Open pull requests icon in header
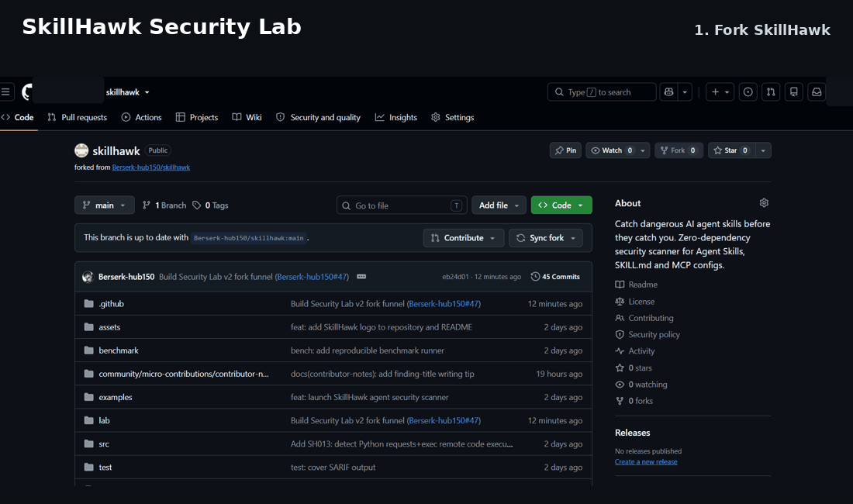This screenshot has width=853, height=504. tap(771, 92)
